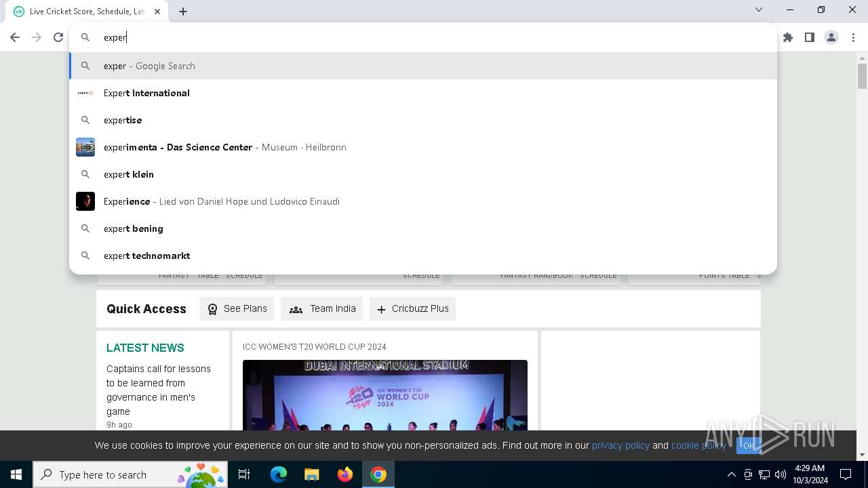Launch Firefox from the taskbar
This screenshot has width=868, height=488.
coord(345,474)
